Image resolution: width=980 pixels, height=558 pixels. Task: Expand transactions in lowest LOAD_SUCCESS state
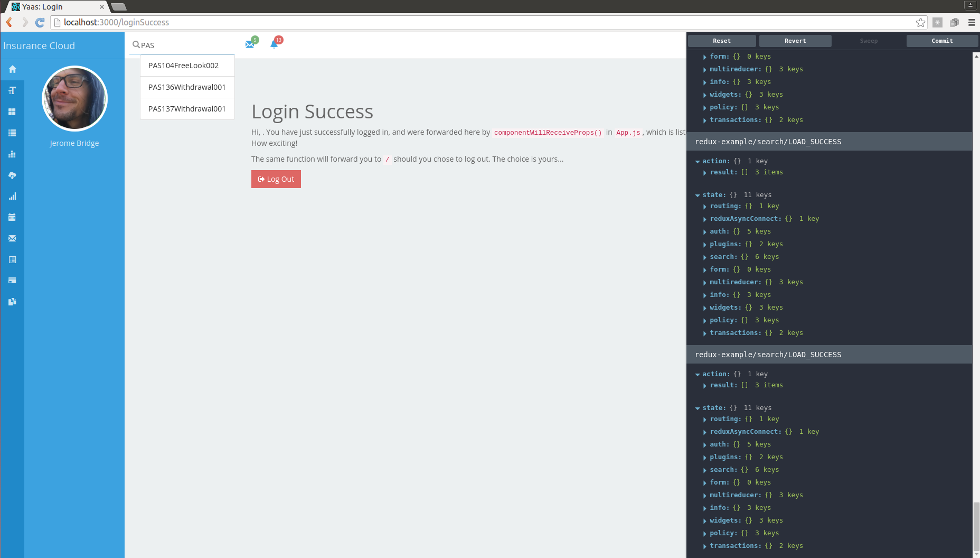[x=705, y=546]
